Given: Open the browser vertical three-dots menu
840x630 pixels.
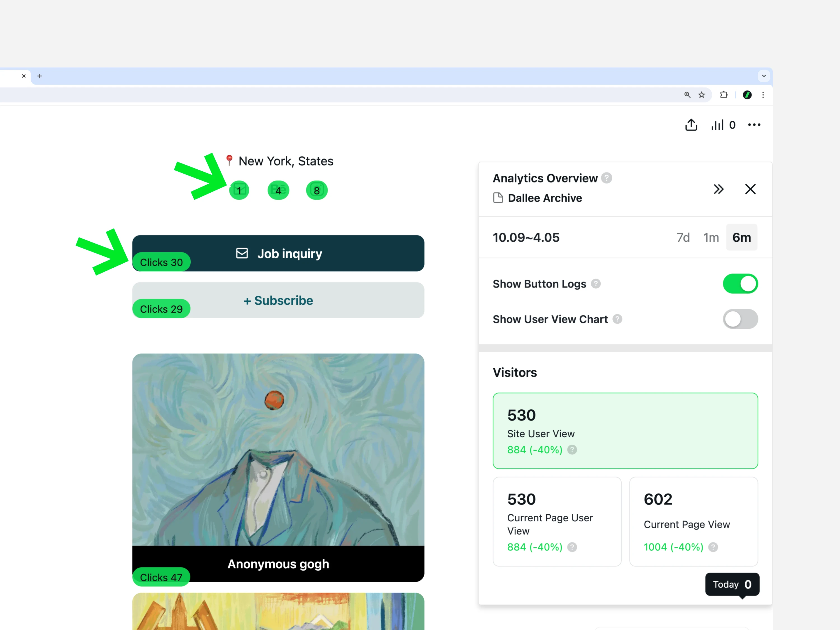Looking at the screenshot, I should click(x=763, y=95).
